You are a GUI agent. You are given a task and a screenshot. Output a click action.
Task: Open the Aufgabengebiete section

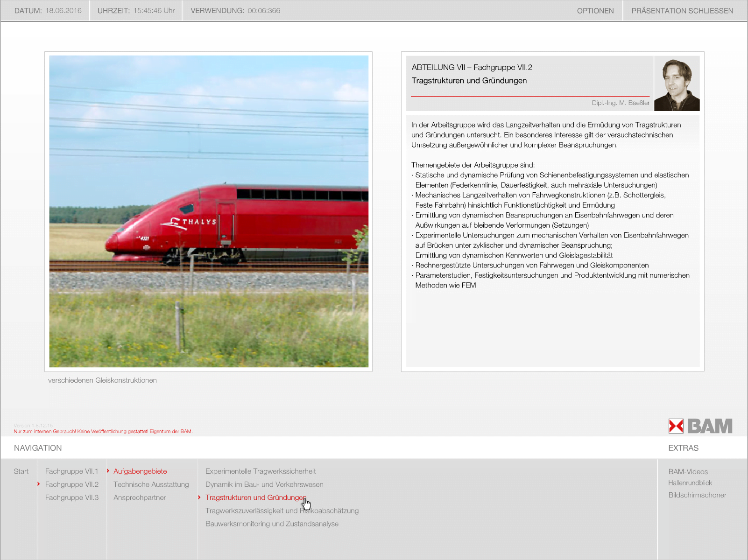point(140,471)
